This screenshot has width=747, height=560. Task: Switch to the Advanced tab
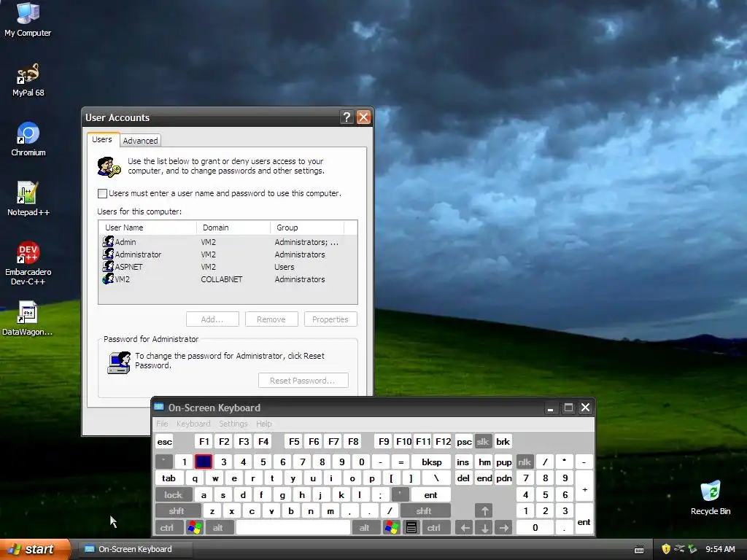140,141
